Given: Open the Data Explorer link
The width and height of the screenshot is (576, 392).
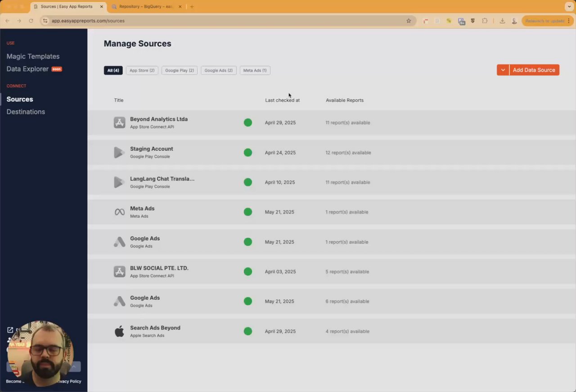Looking at the screenshot, I should tap(27, 69).
